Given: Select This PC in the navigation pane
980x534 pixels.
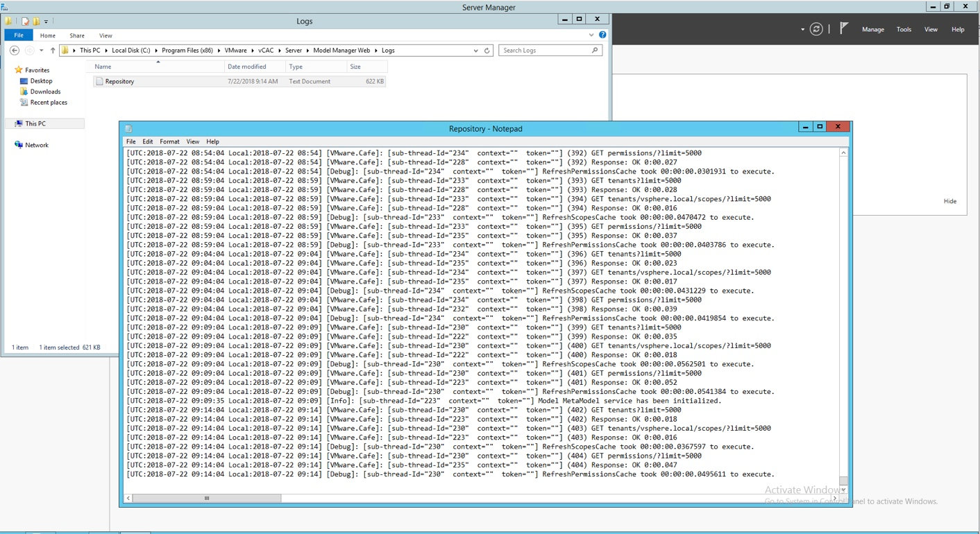Looking at the screenshot, I should click(x=35, y=123).
